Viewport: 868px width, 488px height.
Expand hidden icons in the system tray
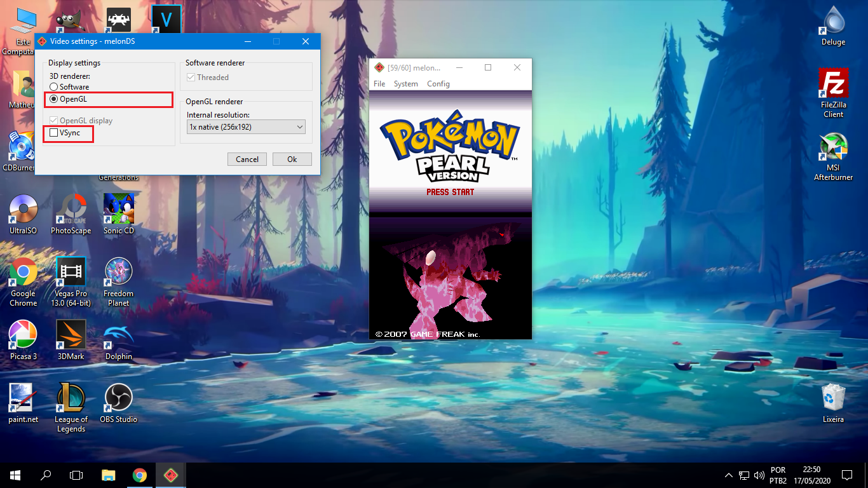click(x=728, y=475)
